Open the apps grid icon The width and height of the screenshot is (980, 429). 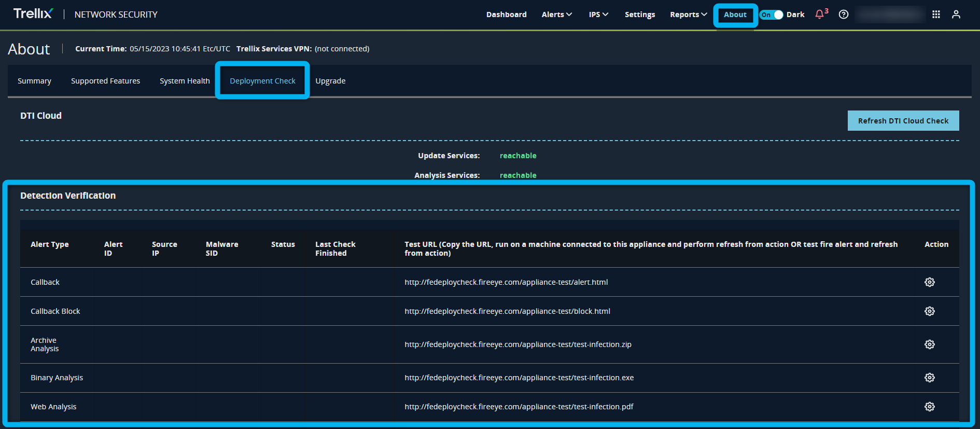(936, 15)
